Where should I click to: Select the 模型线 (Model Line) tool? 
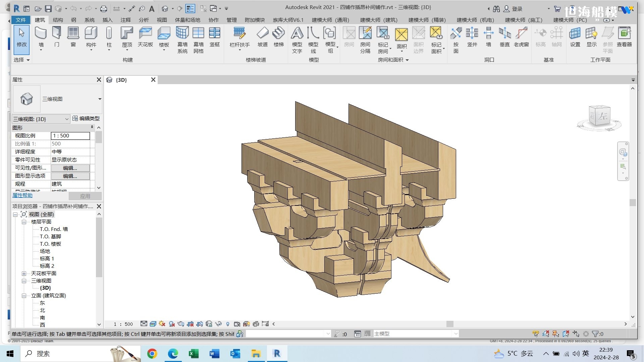313,40
